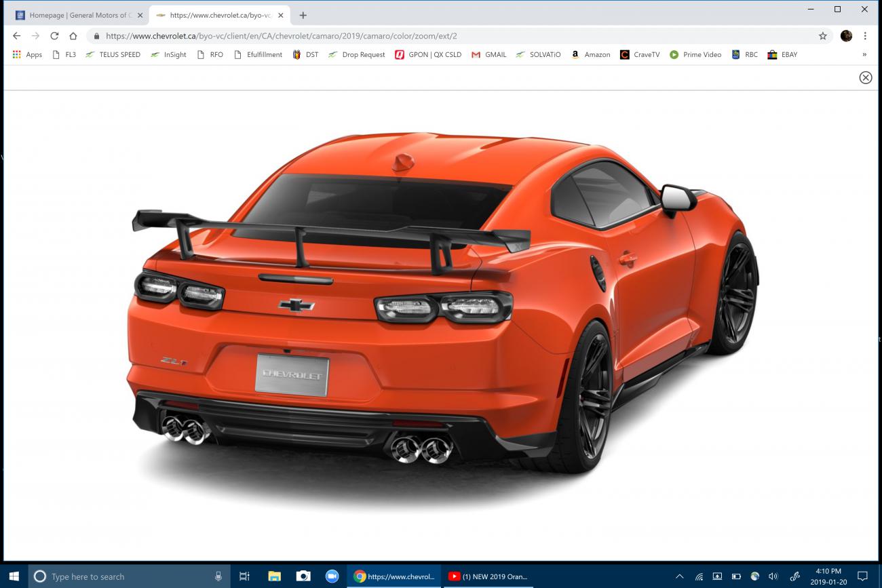Navigate back to the previous page

tap(16, 36)
